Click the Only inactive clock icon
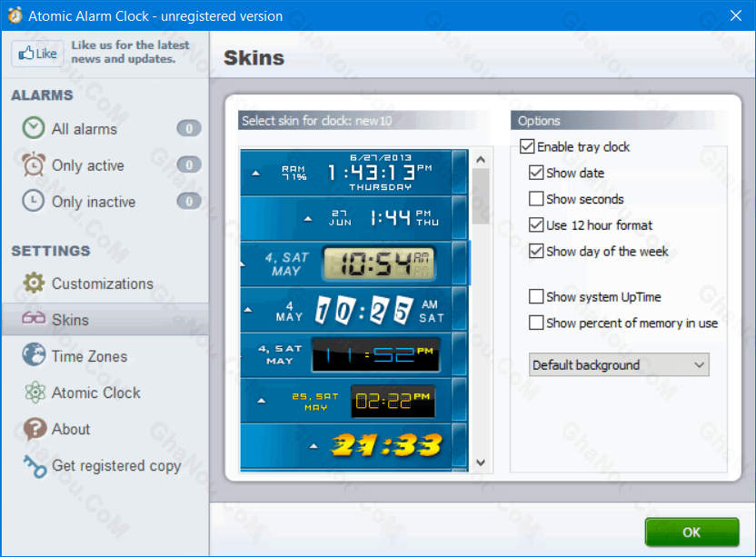Screen dimensions: 756x557 pyautogui.click(x=34, y=201)
